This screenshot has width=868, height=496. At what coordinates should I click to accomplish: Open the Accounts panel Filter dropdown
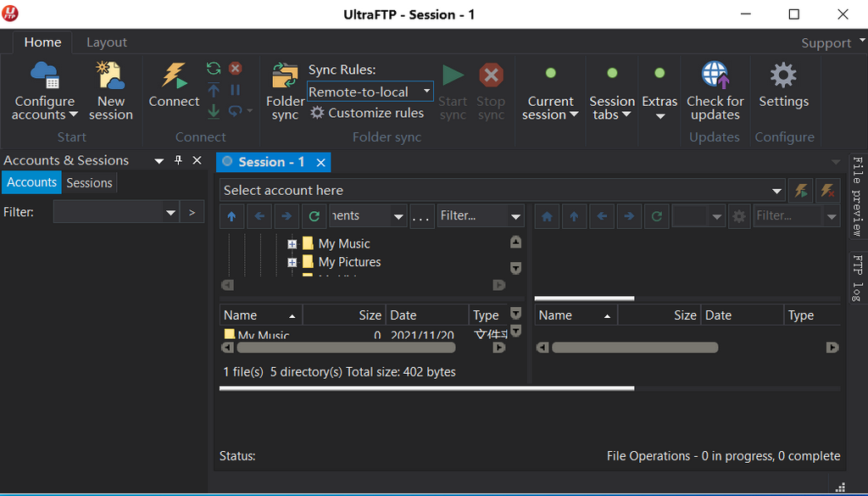tap(170, 213)
